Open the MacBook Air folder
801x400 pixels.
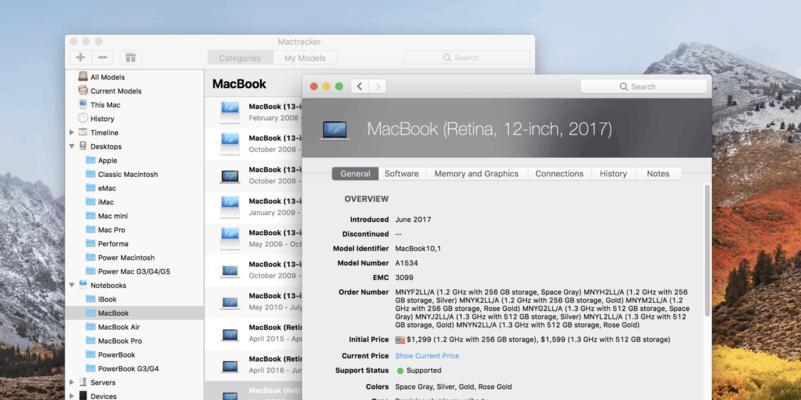pyautogui.click(x=119, y=327)
